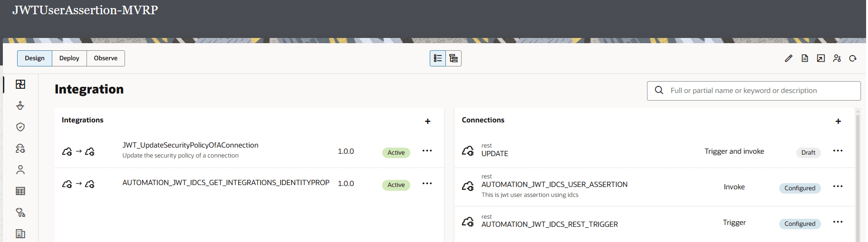Screen dimensions: 868x242
Task: Click the search field for name or keyword
Action: click(754, 91)
